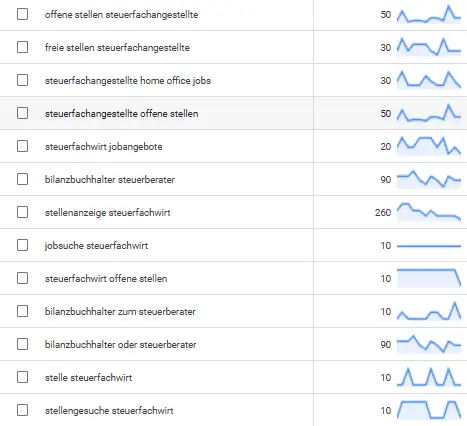
Task: Tick the freie stellen steuerfachangestellte checkbox
Action: pyautogui.click(x=22, y=47)
